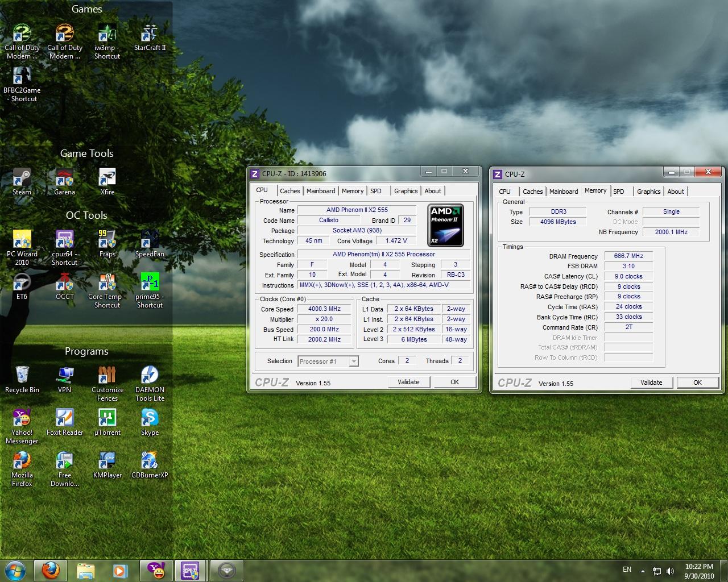728x582 pixels.
Task: Show hidden system tray icons
Action: (x=643, y=571)
